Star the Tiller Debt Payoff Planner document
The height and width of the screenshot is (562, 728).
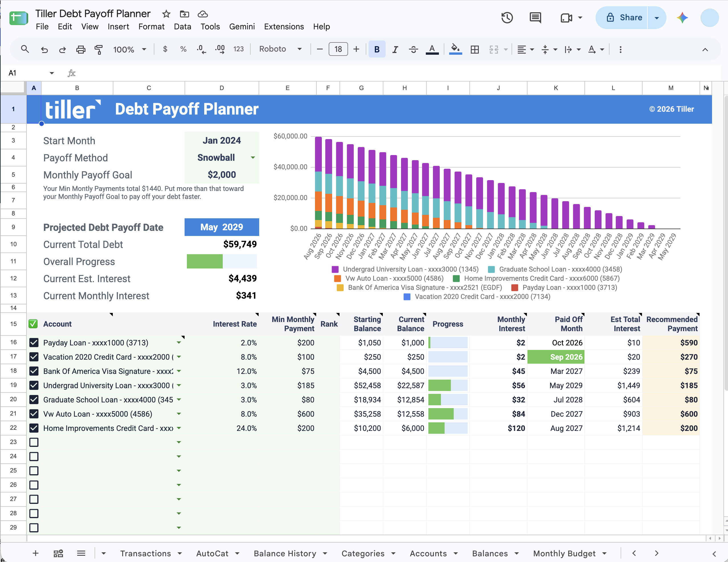[x=166, y=14]
